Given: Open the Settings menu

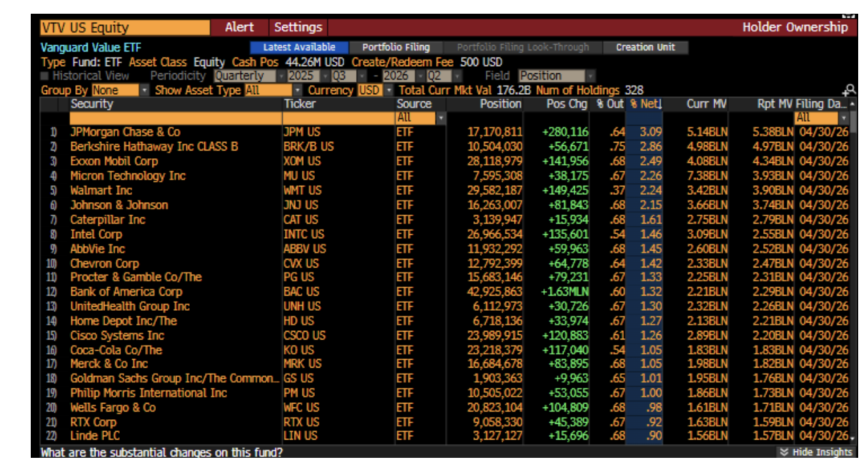Looking at the screenshot, I should (298, 27).
